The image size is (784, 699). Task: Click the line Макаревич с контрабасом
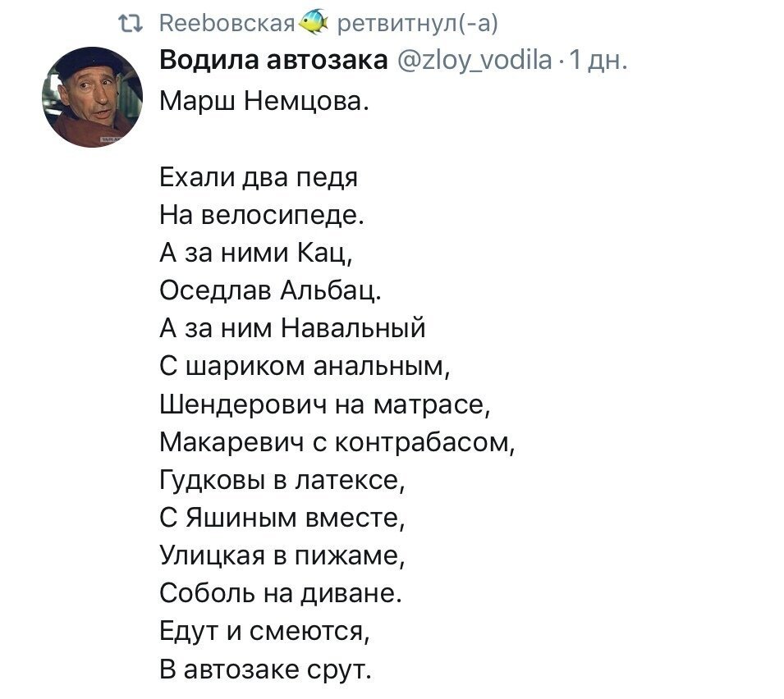(337, 442)
